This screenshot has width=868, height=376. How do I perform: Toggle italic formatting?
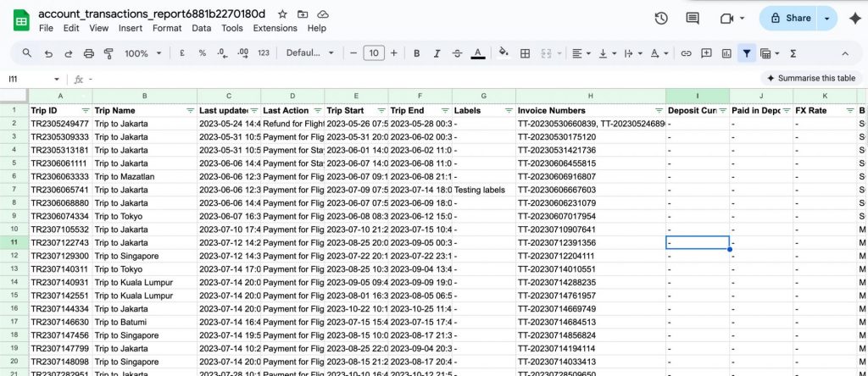[x=437, y=53]
